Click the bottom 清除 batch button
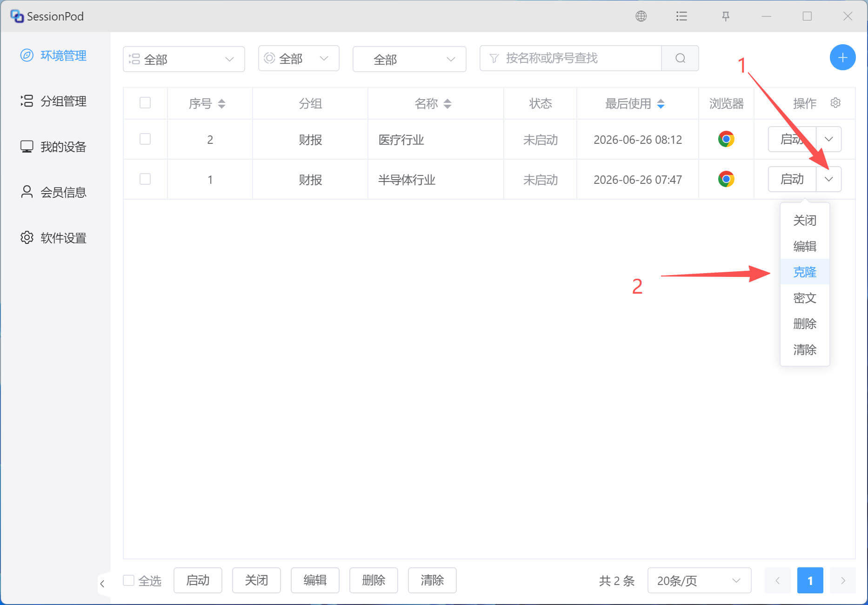 pos(432,580)
